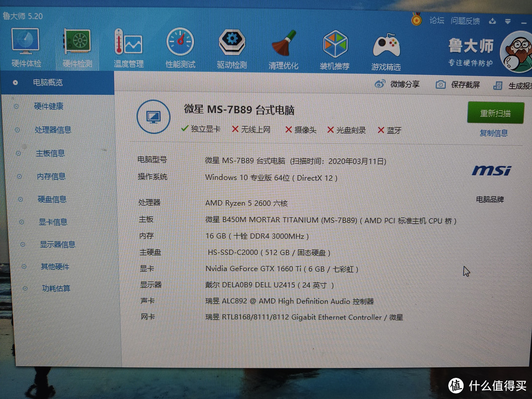This screenshot has width=532, height=399.
Task: Open 游戏精选 gamepad icon
Action: point(386,52)
